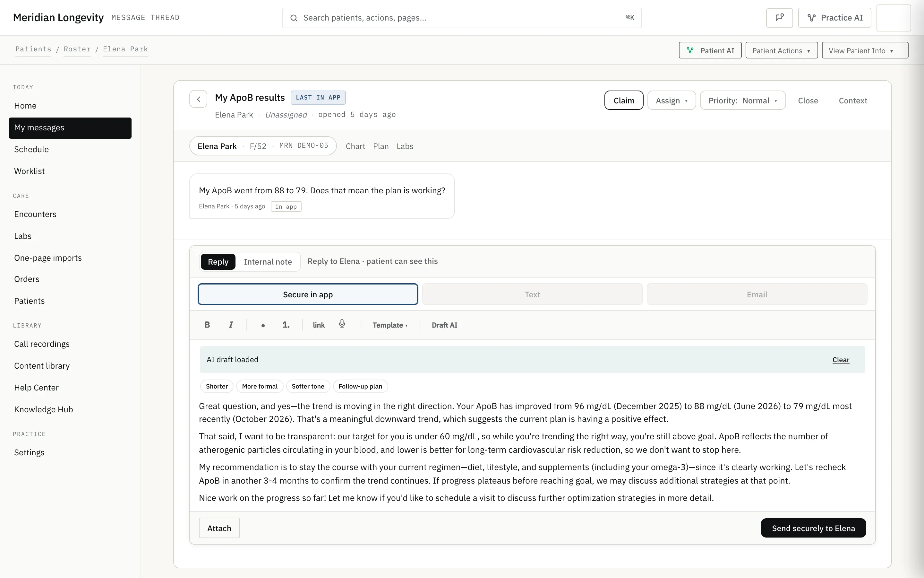Select the Reply mode toggle
Screen dimensions: 924x578
218,262
